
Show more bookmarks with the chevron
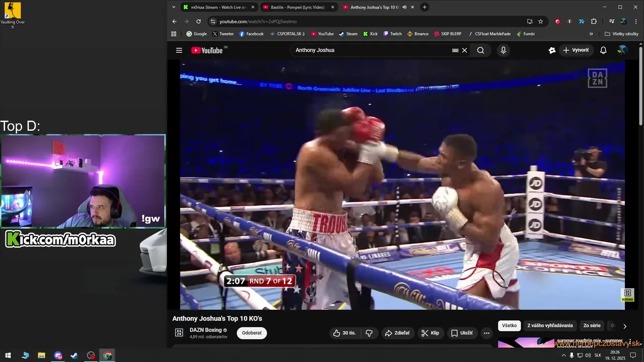(591, 34)
